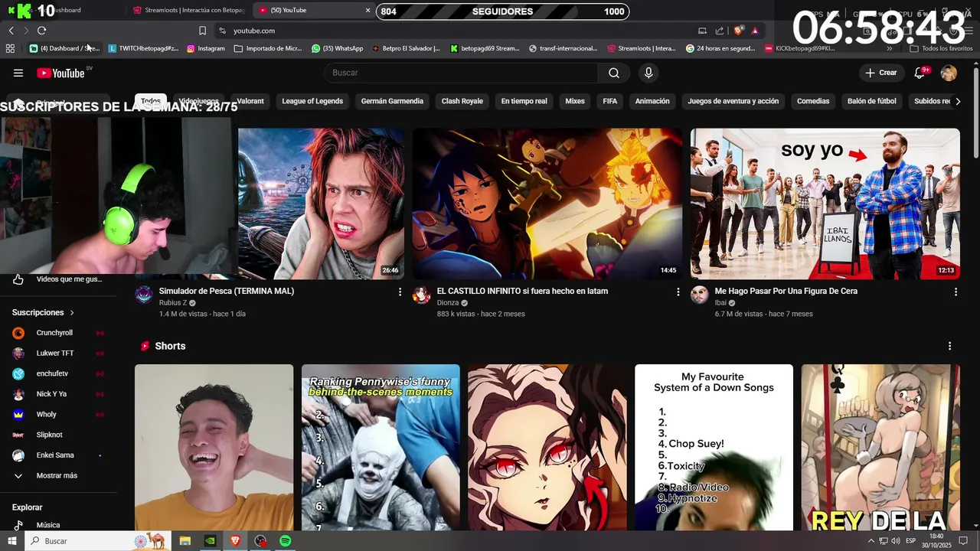Screen dimensions: 980x551
Task: Open browser apps grid in bookmarks bar
Action: [10, 48]
